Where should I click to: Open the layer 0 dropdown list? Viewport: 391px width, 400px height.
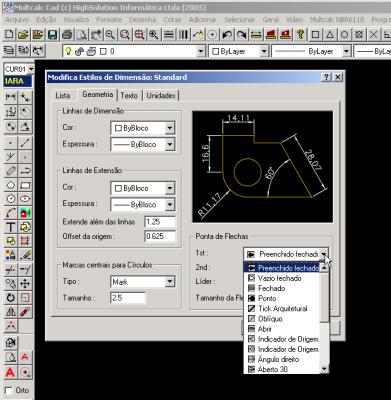click(x=200, y=51)
